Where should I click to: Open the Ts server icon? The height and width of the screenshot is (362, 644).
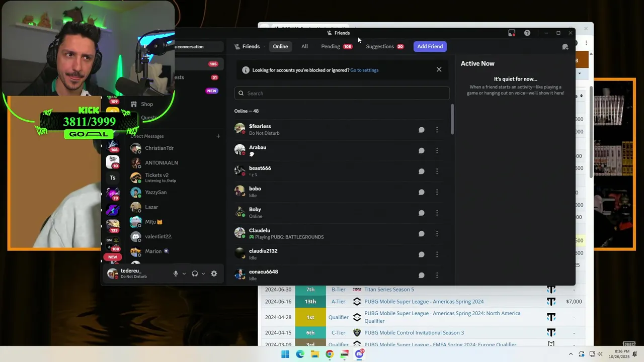pos(113,177)
